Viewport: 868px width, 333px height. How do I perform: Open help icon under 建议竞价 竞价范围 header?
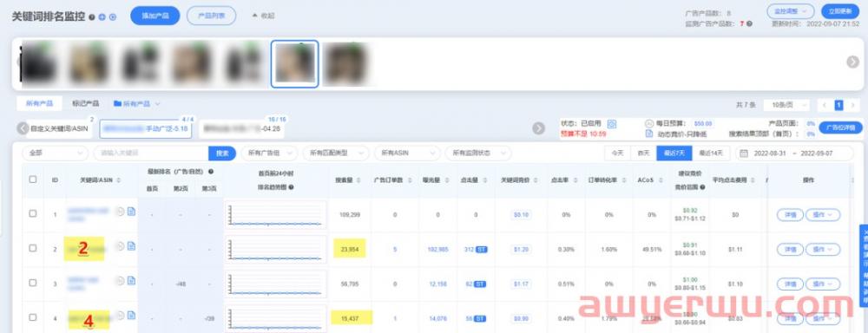coord(702,187)
